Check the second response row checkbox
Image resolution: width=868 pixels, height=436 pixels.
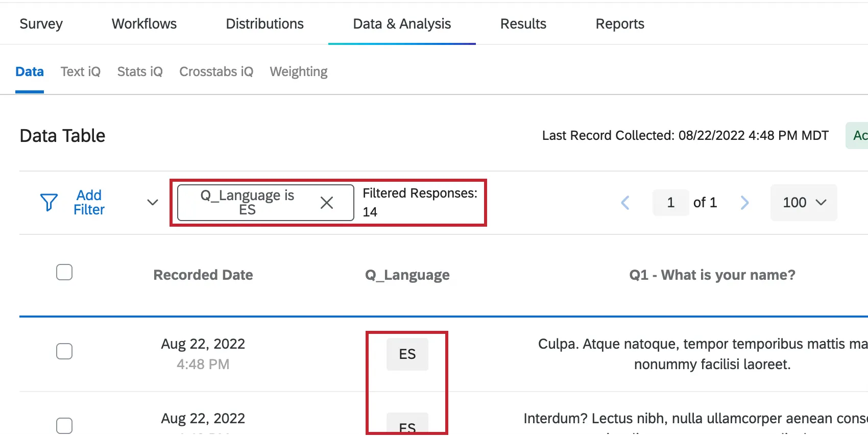tap(64, 425)
